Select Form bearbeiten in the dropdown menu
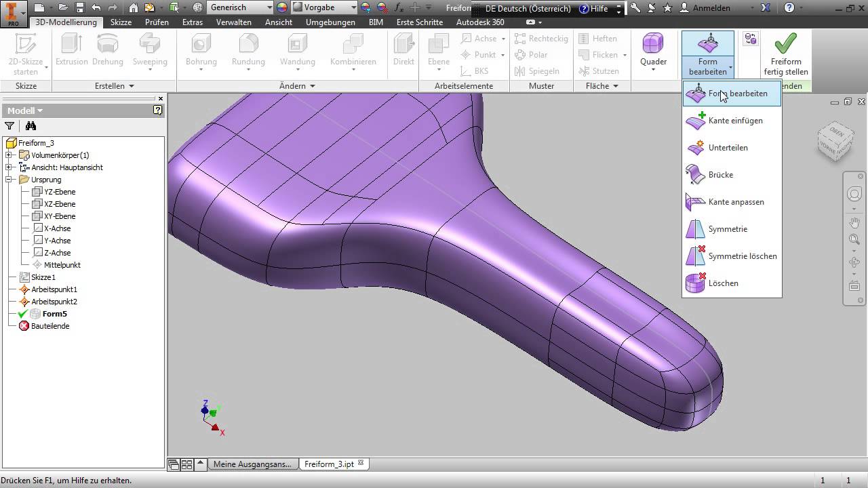 tap(732, 94)
